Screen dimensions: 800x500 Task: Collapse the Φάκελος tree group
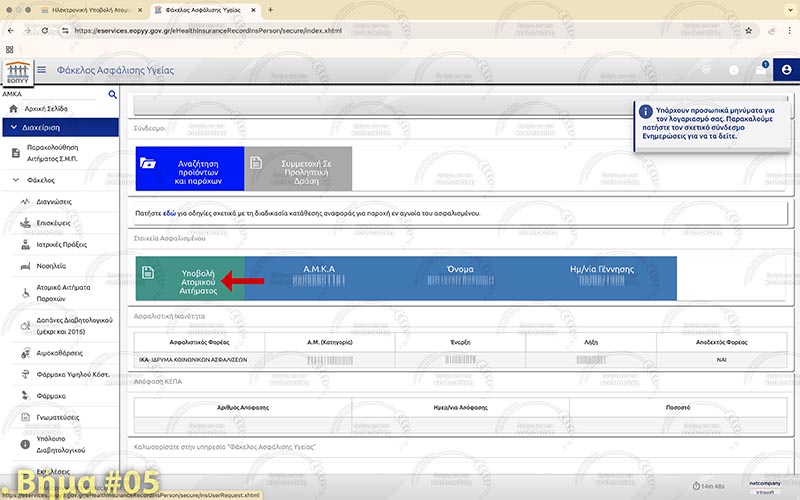point(17,181)
